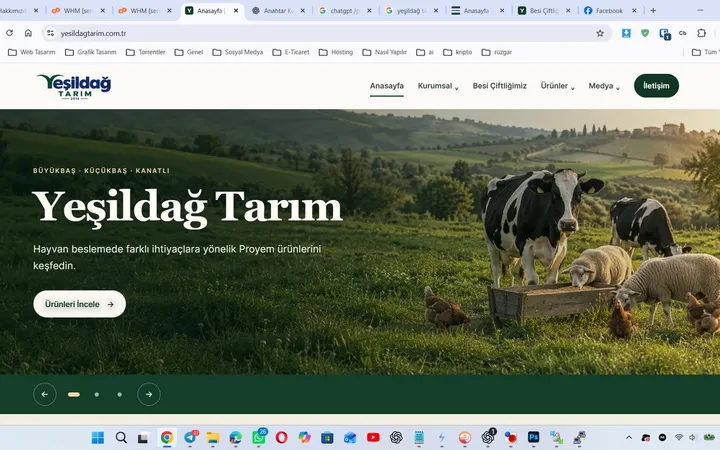Viewport: 720px width, 450px height.
Task: Open Microsoft Edge from taskbar
Action: tap(236, 437)
